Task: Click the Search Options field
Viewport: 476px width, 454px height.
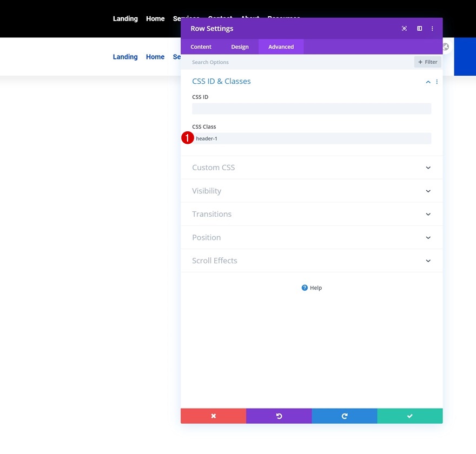Action: 243,62
